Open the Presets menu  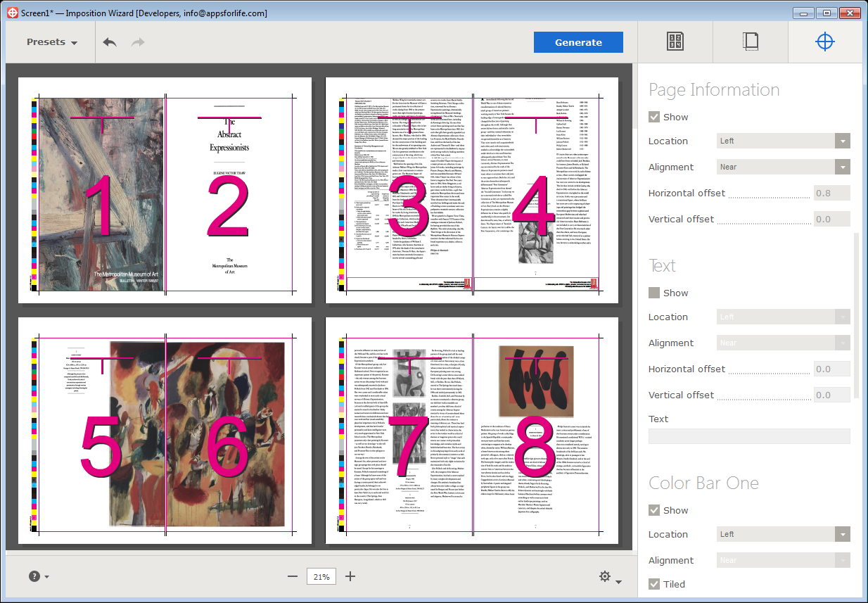52,42
